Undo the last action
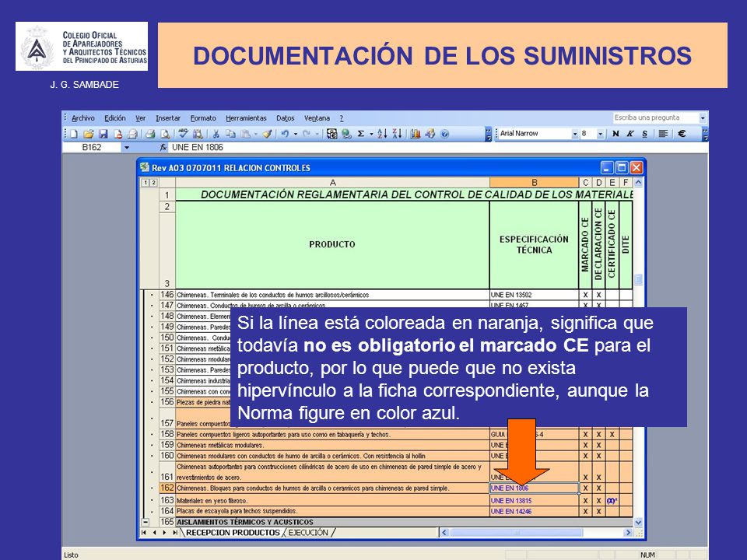Viewport: 747px width, 560px height. coord(285,134)
